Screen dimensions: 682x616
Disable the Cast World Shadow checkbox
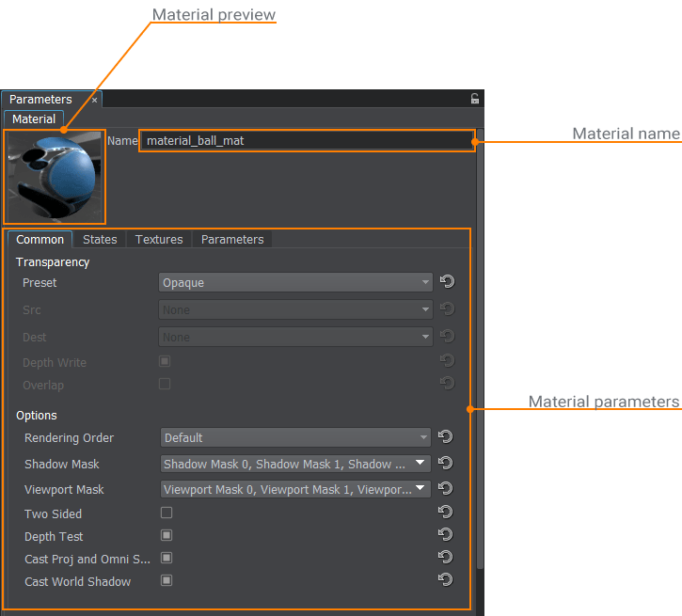click(167, 580)
